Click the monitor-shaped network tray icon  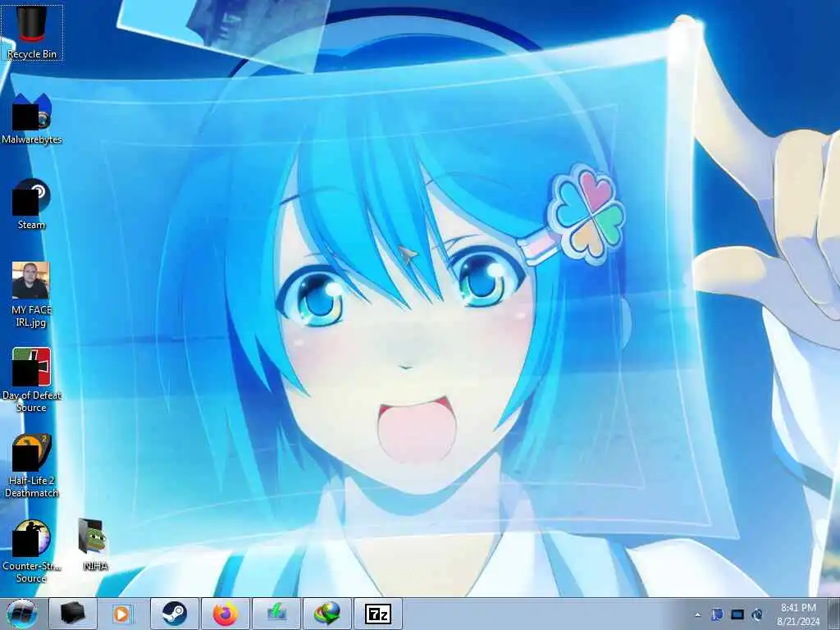[x=737, y=614]
